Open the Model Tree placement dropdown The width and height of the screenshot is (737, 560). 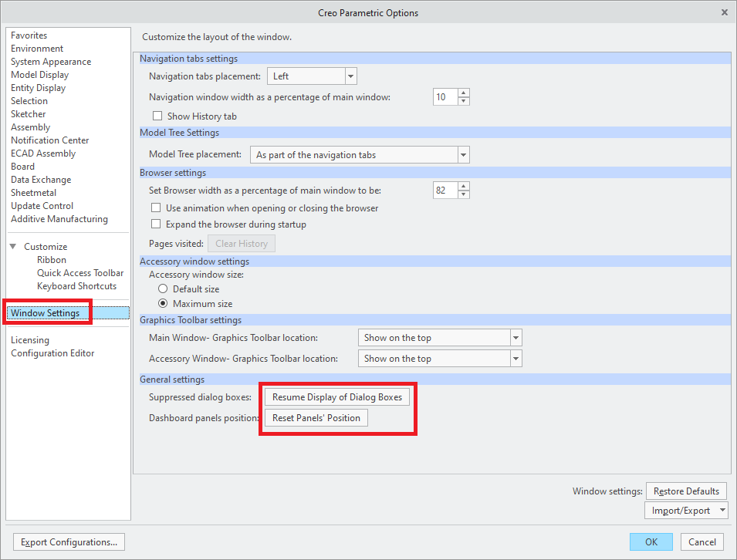[463, 154]
